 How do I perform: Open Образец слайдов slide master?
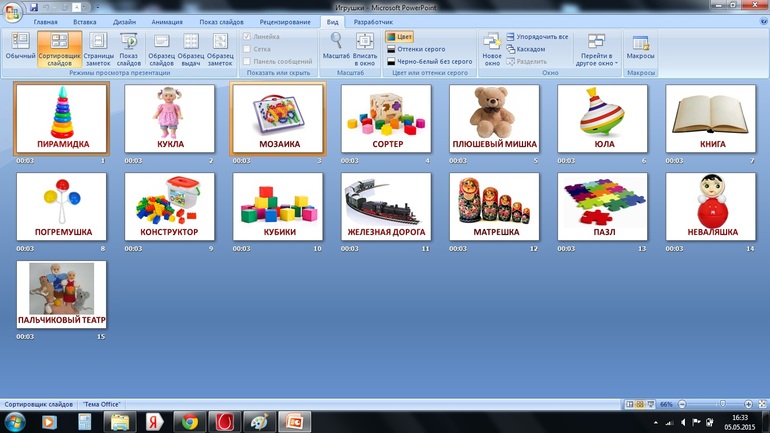coord(161,46)
